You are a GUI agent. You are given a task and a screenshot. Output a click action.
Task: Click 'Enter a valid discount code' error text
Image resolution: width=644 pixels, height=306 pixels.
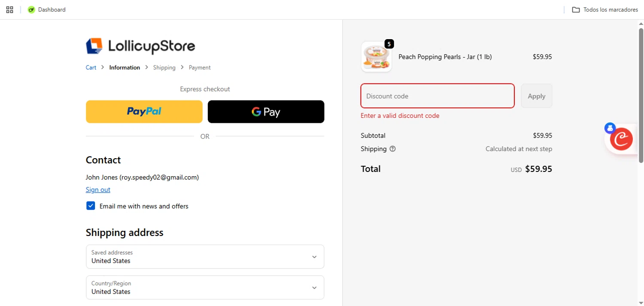click(x=400, y=116)
